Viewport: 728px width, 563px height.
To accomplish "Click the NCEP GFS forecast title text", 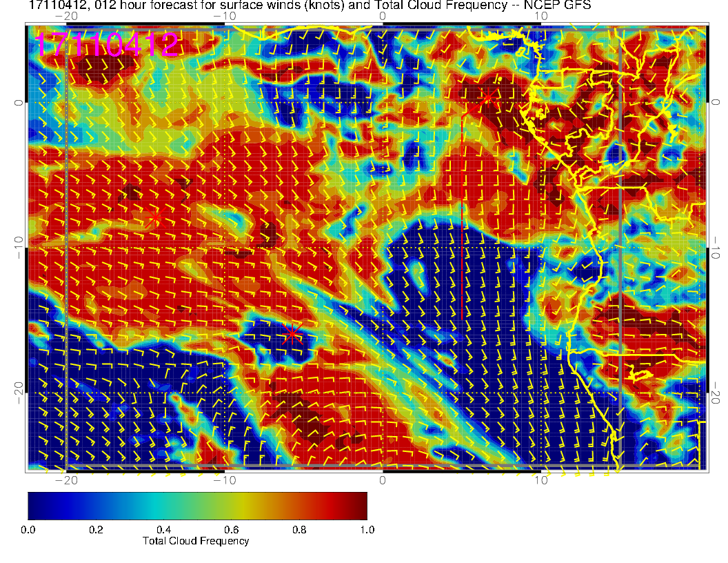I will (x=310, y=5).
